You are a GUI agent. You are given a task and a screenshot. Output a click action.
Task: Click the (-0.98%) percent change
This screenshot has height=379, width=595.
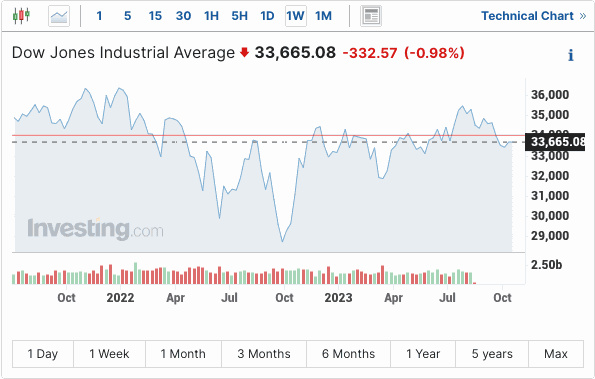tap(434, 53)
